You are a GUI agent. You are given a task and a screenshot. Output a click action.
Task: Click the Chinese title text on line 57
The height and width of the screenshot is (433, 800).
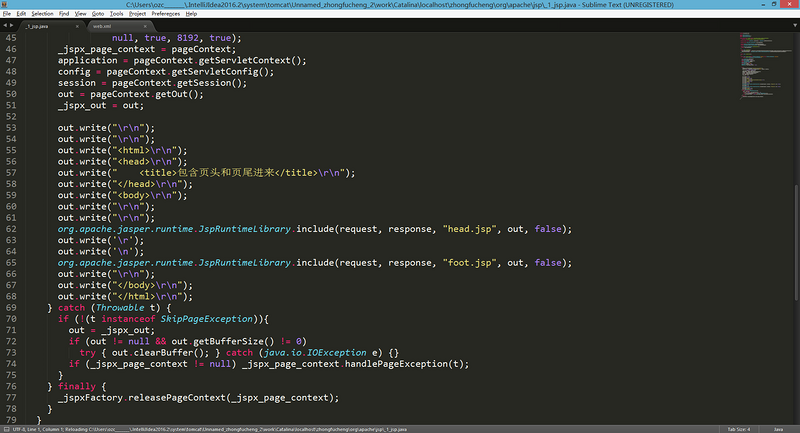pos(226,173)
